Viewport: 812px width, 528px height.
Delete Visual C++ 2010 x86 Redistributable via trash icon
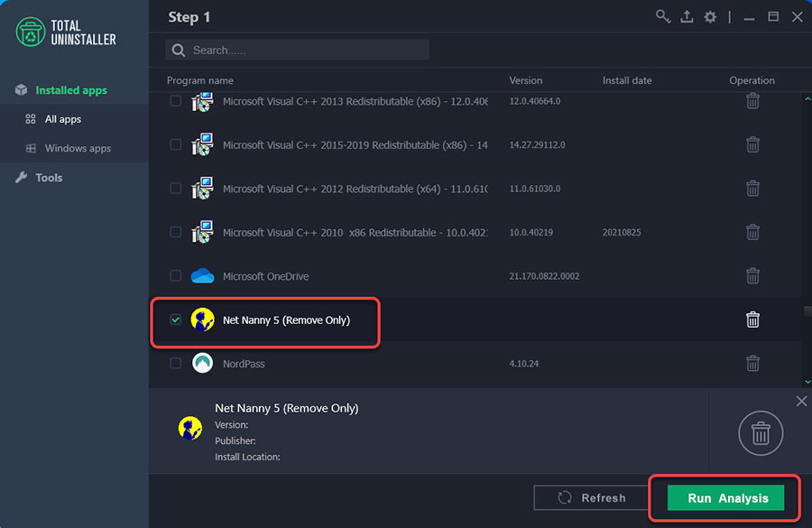tap(752, 232)
